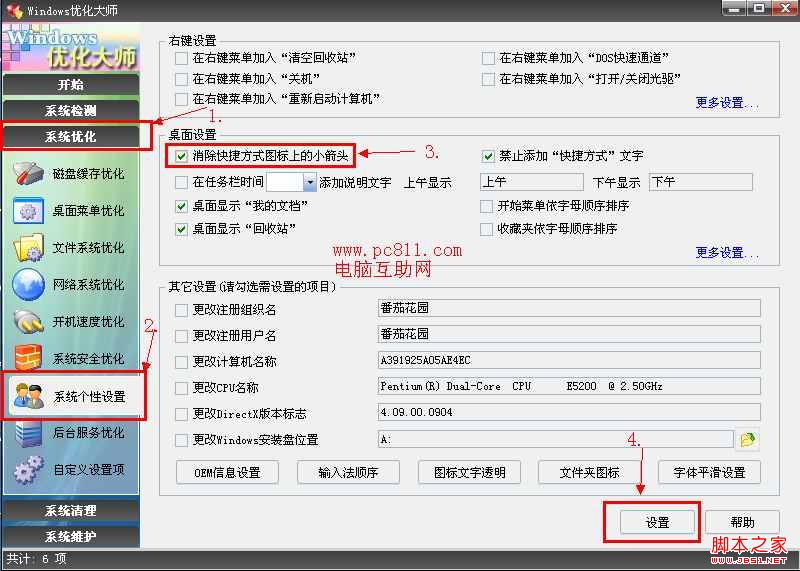Click CPU name field Pentium Dual-Core
This screenshot has height=571, width=800.
pos(569,386)
